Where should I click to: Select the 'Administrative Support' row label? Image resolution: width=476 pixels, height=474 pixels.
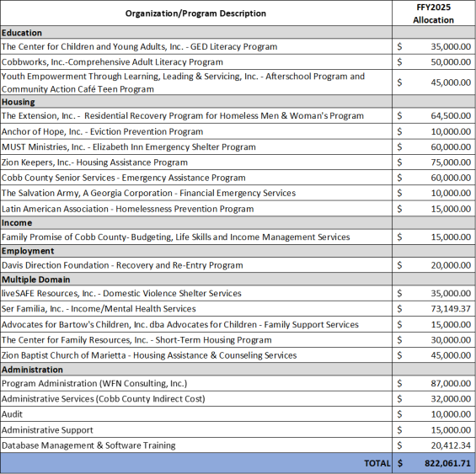pyautogui.click(x=47, y=430)
